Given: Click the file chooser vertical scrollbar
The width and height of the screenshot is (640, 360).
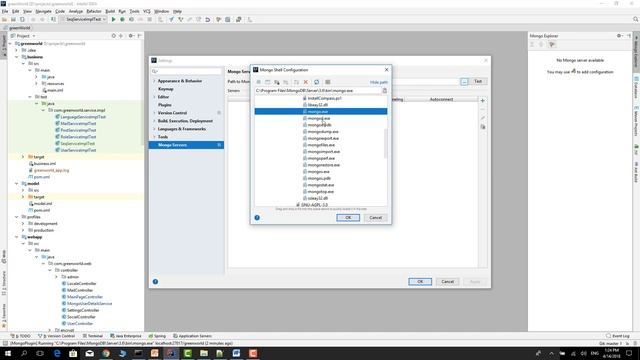Looking at the screenshot, I should coord(385,143).
